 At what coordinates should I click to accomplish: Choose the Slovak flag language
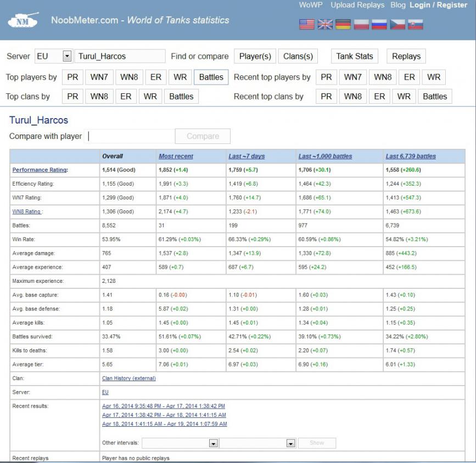pyautogui.click(x=416, y=24)
